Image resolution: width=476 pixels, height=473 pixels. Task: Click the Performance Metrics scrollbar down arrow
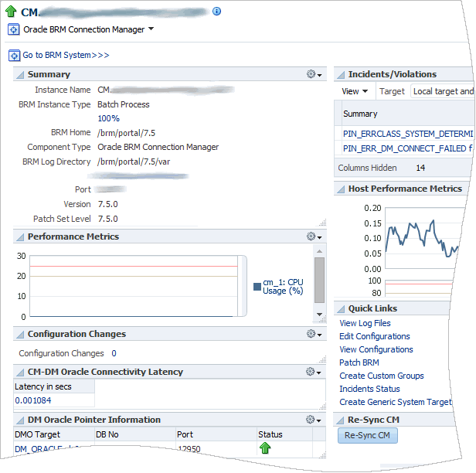[319, 315]
